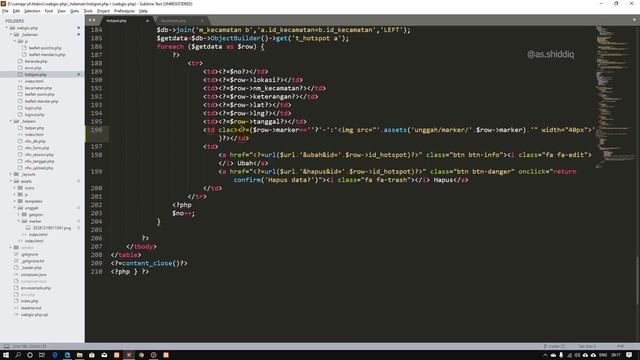Expand the vendor folder
Screen dimensions: 640x360
click(11, 248)
